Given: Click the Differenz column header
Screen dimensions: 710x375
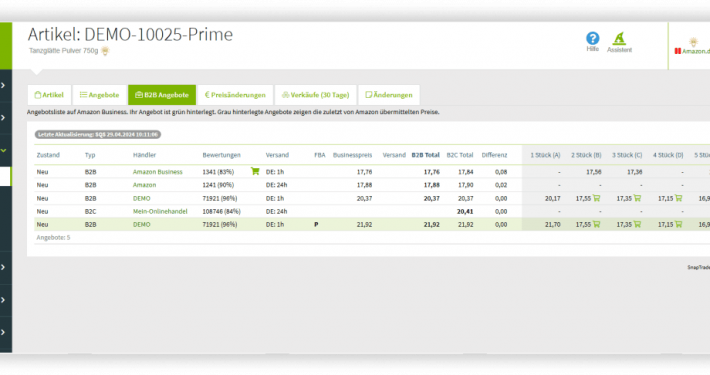Looking at the screenshot, I should pos(494,155).
